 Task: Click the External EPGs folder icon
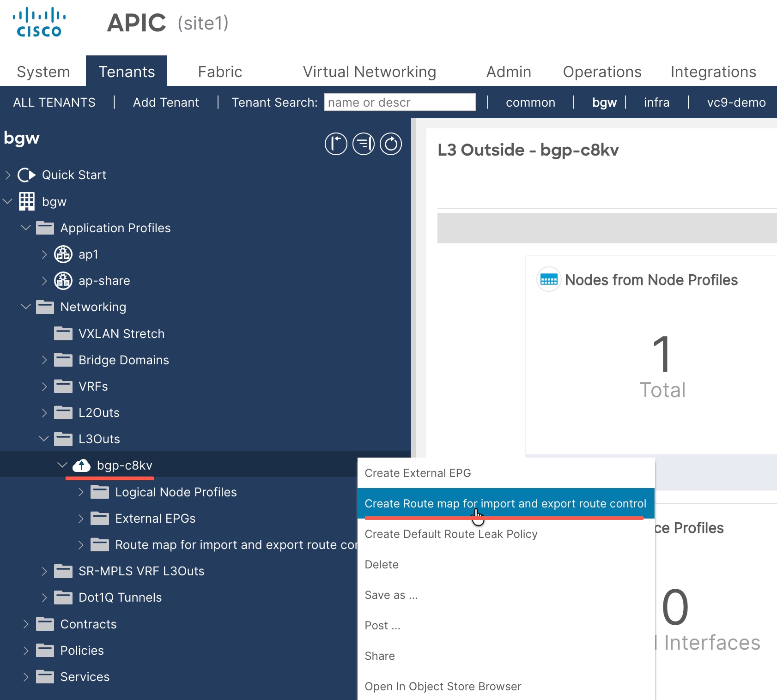[x=100, y=518]
